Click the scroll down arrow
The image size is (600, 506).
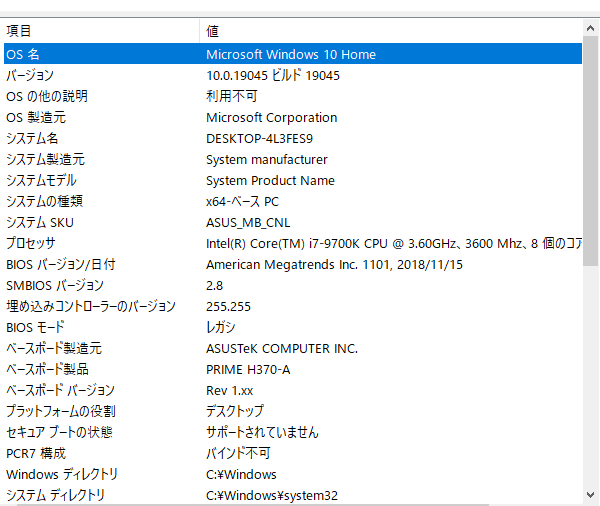click(x=590, y=495)
